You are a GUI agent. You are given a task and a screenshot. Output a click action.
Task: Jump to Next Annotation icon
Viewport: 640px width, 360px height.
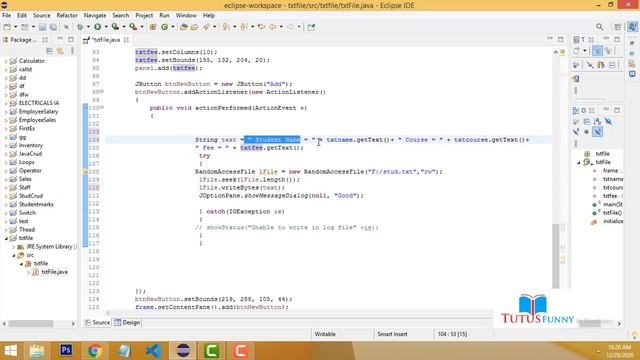click(226, 27)
